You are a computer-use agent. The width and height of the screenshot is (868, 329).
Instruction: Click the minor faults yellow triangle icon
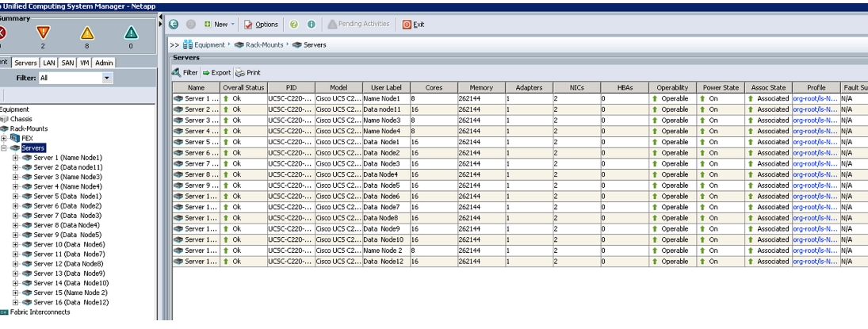tap(87, 33)
